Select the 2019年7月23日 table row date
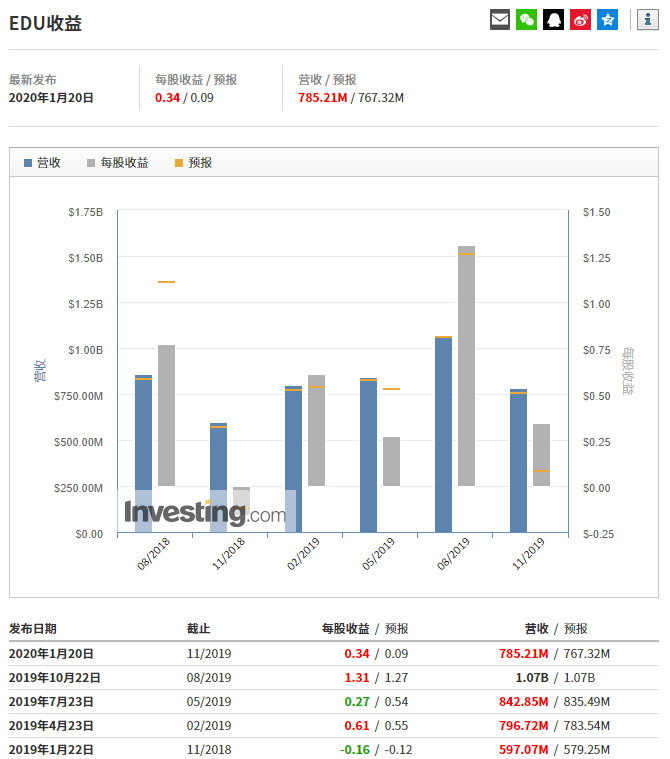Image resolution: width=670 pixels, height=759 pixels. coord(51,702)
